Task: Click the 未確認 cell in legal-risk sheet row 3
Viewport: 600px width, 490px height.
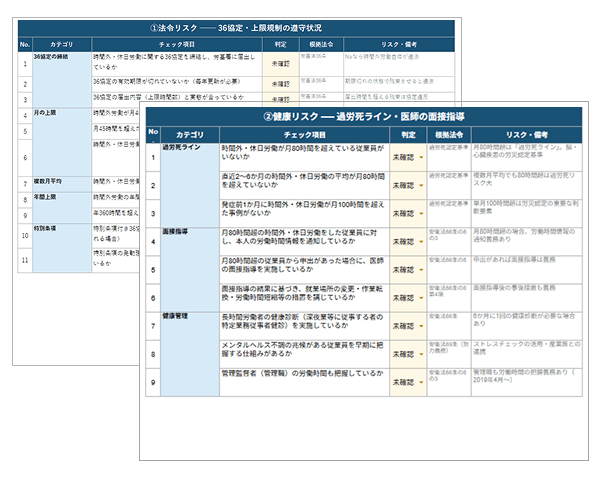Action: [280, 99]
